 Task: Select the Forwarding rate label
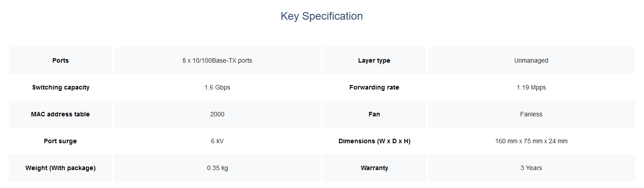(374, 87)
